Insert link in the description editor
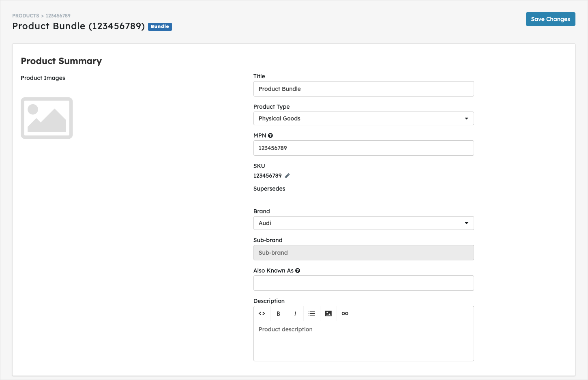Screen dimensions: 588x380 pos(345,313)
